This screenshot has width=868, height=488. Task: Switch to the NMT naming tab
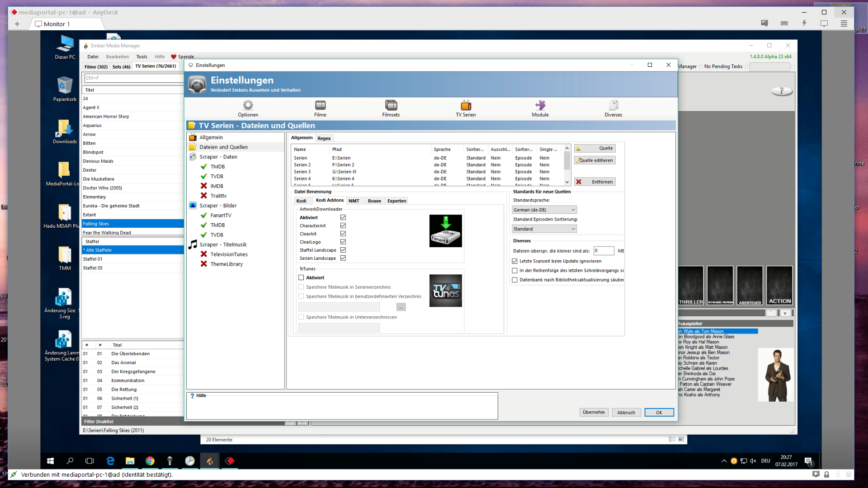(x=354, y=201)
